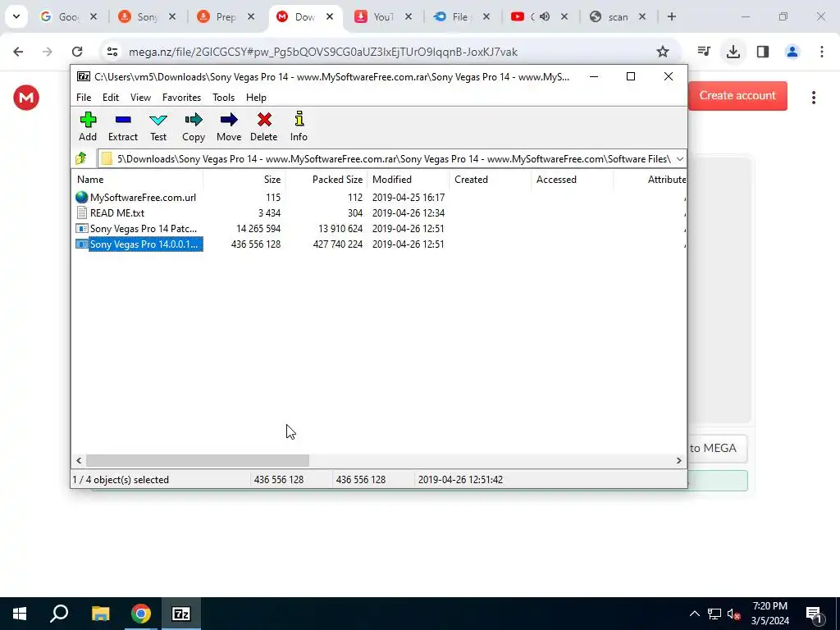Screen dimensions: 840x630
Task: Select the MySoftwareFree.com.url file
Action: pos(143,198)
